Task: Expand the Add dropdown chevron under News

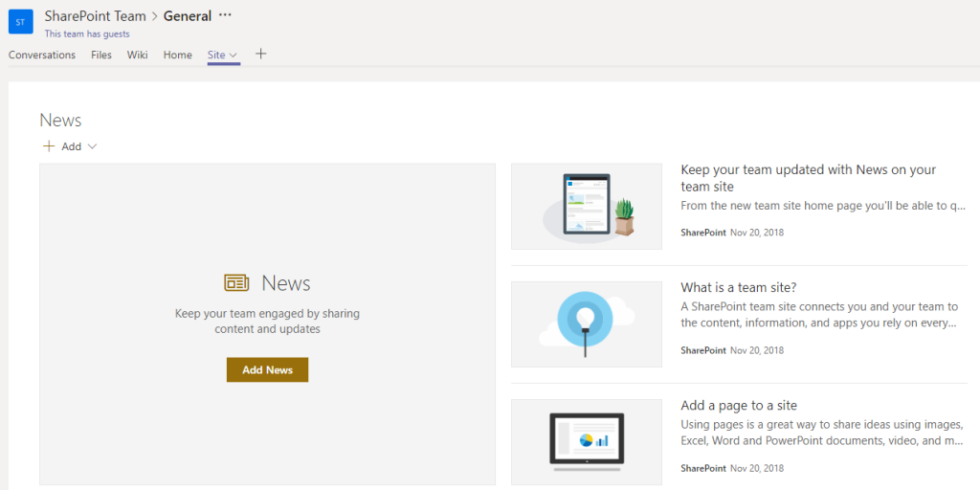Action: pos(93,146)
